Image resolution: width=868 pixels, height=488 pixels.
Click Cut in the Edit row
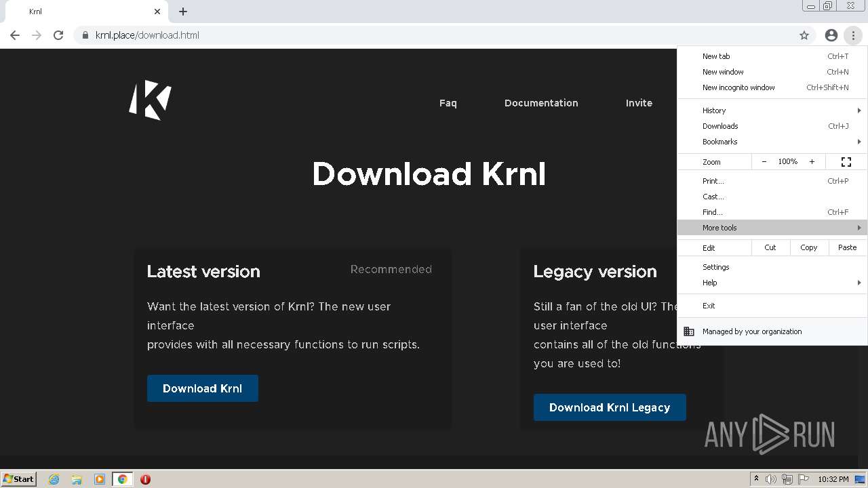pyautogui.click(x=770, y=247)
